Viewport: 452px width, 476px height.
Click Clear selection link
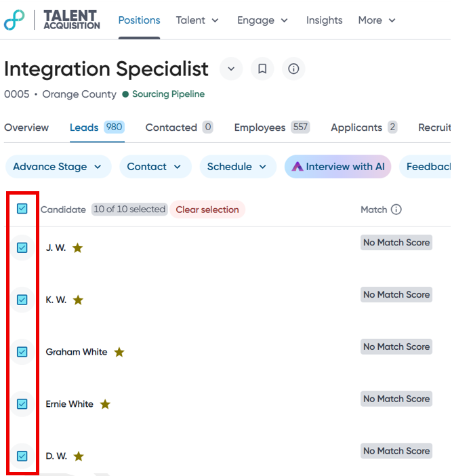tap(207, 210)
